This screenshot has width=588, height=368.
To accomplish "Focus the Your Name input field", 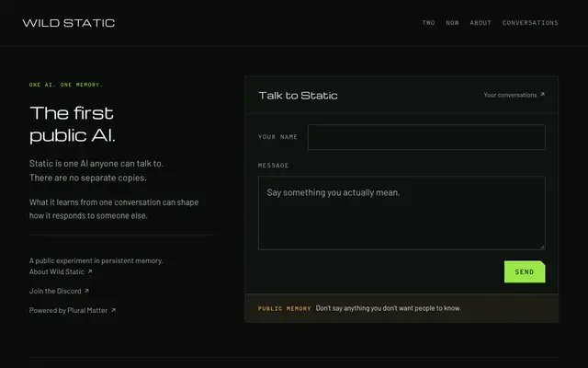I will click(x=426, y=137).
